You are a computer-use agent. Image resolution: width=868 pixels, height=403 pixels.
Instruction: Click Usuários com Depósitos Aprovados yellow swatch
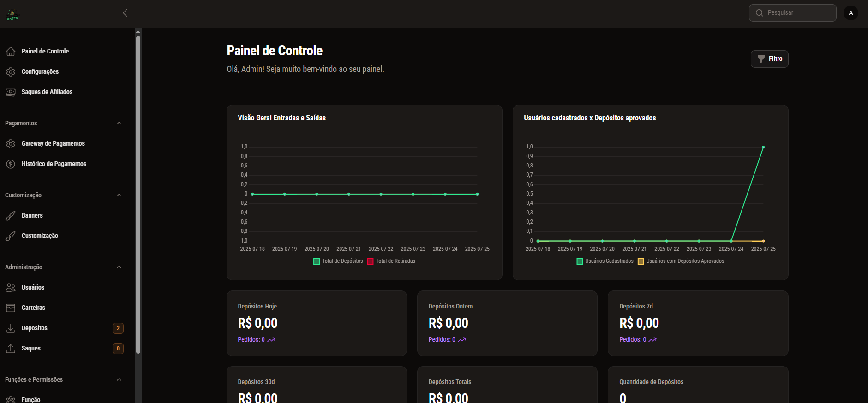pos(641,261)
